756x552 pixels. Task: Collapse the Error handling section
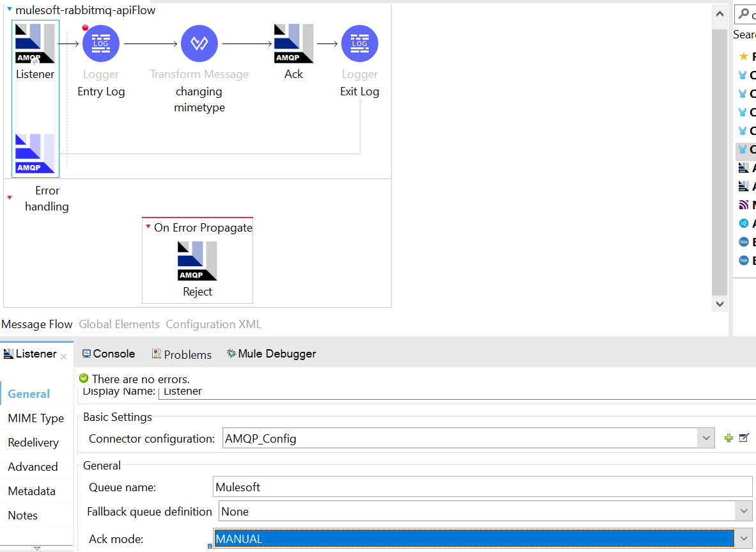click(x=10, y=198)
